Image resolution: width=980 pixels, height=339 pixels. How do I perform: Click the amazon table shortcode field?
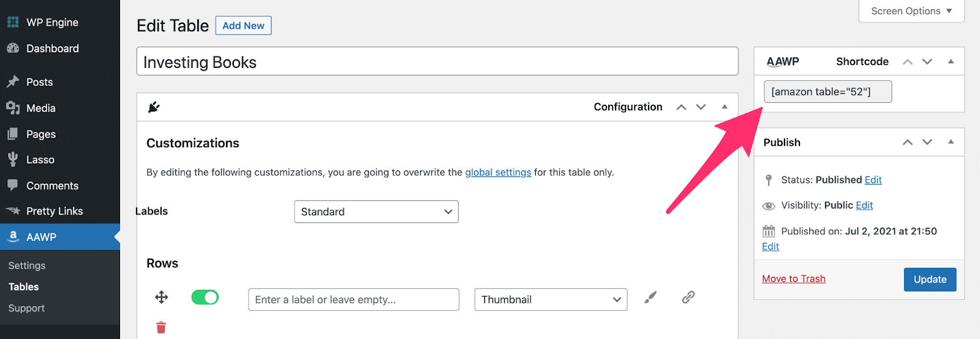coord(827,92)
